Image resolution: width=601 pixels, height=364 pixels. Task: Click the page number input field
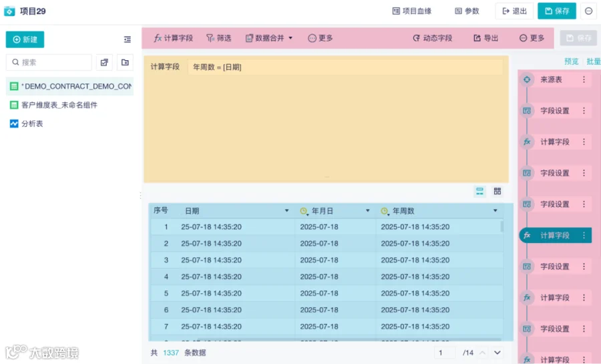[x=445, y=353]
